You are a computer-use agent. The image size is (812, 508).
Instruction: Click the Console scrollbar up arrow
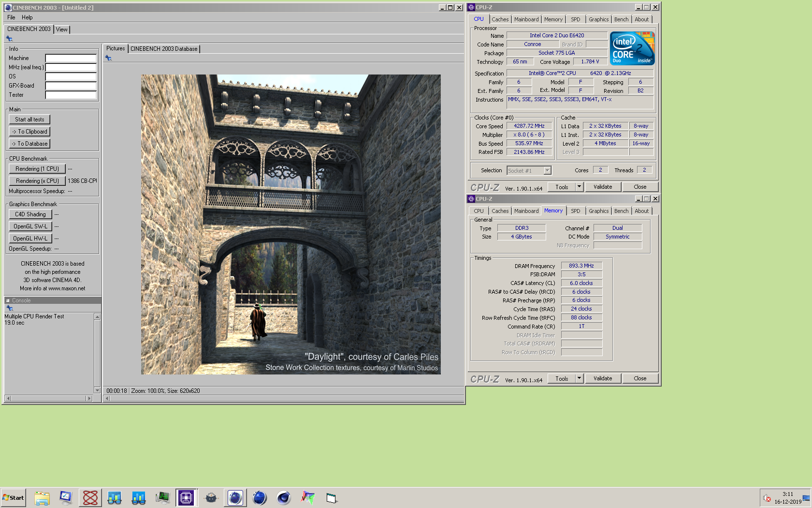pos(97,316)
